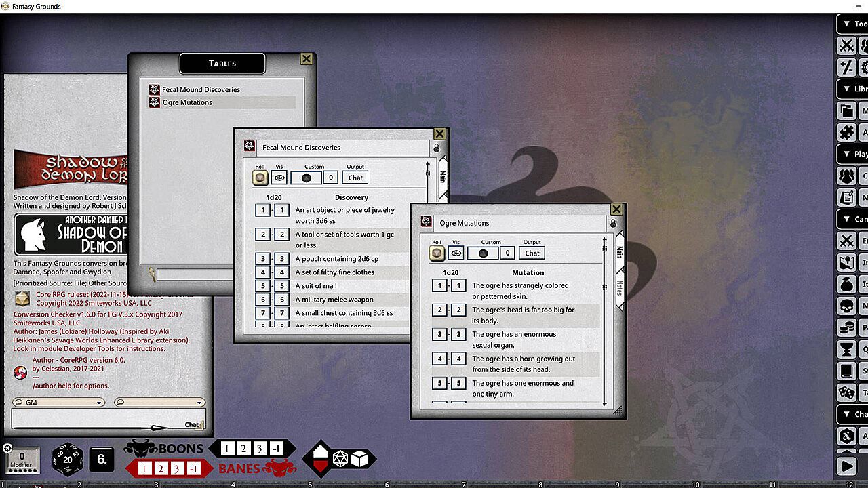This screenshot has height=488, width=868.
Task: Open the money bag icon in sidebar
Action: tap(846, 284)
